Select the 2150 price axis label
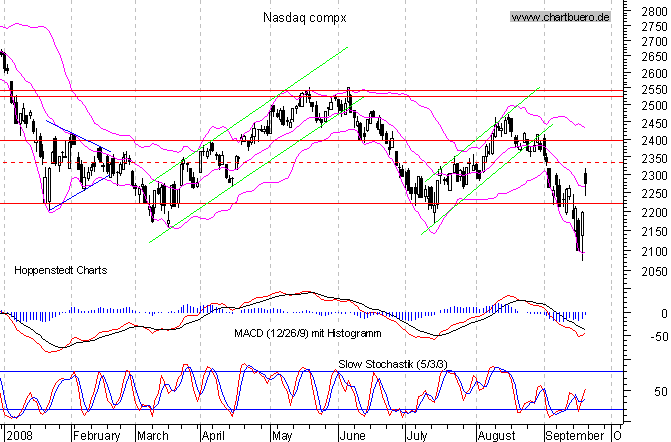 [655, 232]
